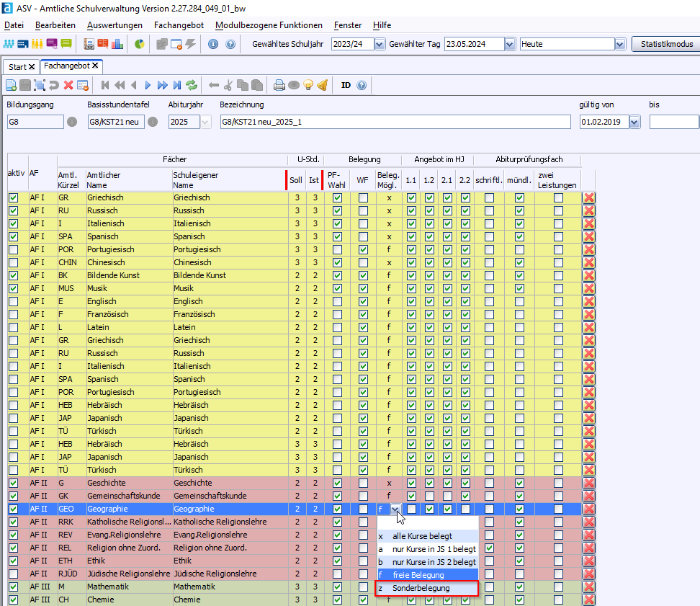Uncheck aktiv checkbox for Geschichte row
The image size is (700, 606).
coord(13,483)
